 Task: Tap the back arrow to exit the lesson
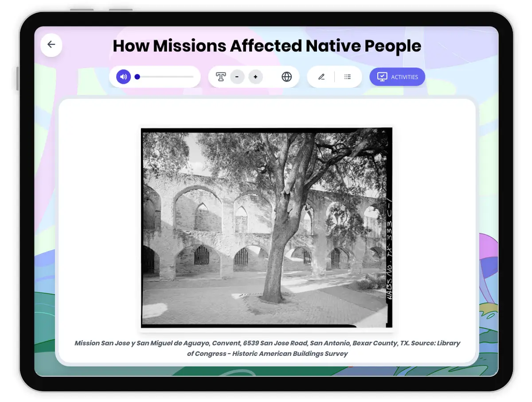point(51,45)
